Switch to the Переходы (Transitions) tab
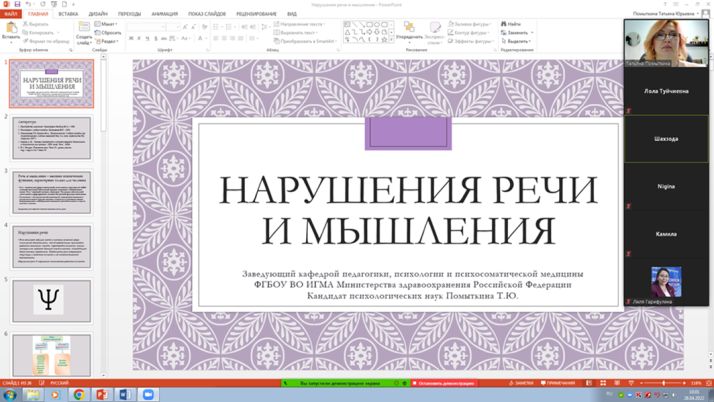Image resolution: width=714 pixels, height=402 pixels. click(x=129, y=14)
